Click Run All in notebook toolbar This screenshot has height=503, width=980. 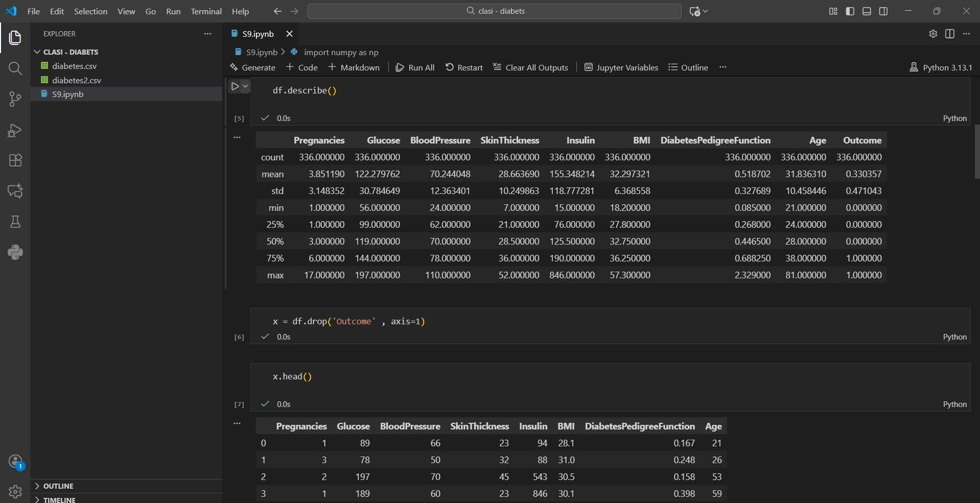pyautogui.click(x=415, y=67)
